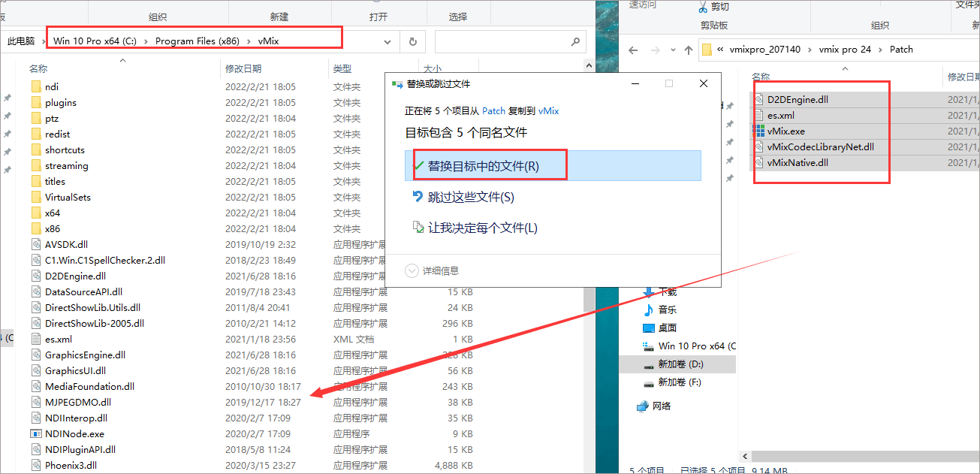The height and width of the screenshot is (474, 980).
Task: Click the music (音乐) item in navigation pane
Action: tap(667, 309)
